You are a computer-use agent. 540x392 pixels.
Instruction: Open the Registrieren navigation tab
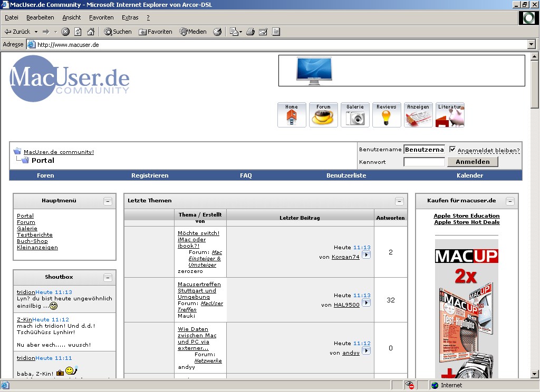point(150,175)
